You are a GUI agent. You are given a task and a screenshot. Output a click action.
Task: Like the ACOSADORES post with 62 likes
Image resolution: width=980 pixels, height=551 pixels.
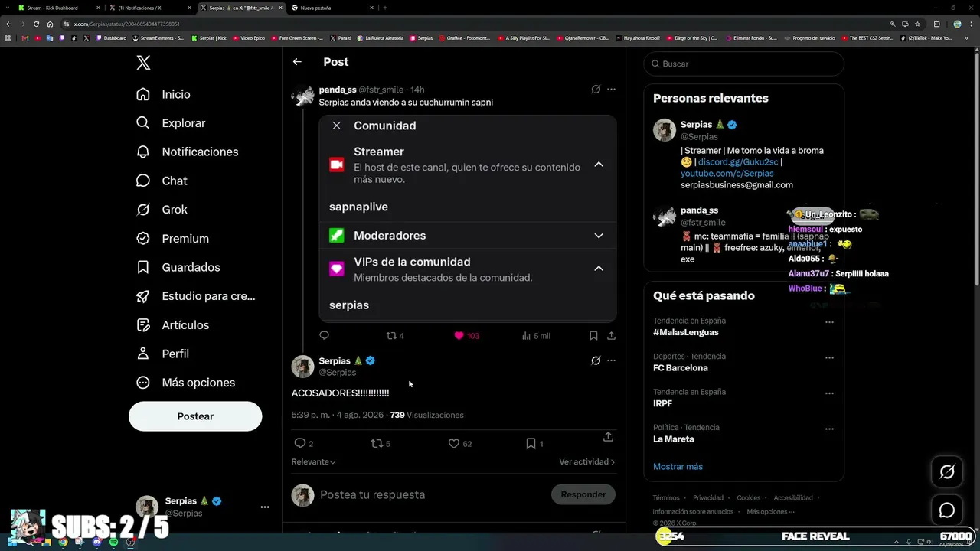click(x=459, y=443)
